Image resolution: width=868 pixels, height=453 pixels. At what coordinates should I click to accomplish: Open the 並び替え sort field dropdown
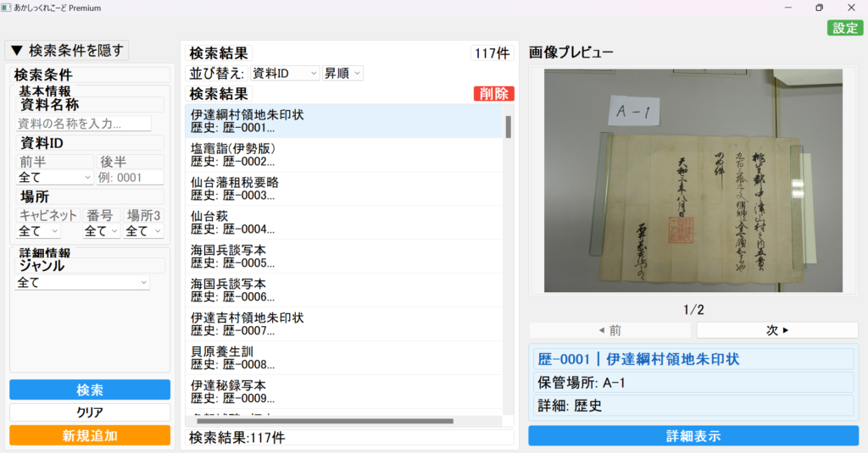pyautogui.click(x=285, y=74)
